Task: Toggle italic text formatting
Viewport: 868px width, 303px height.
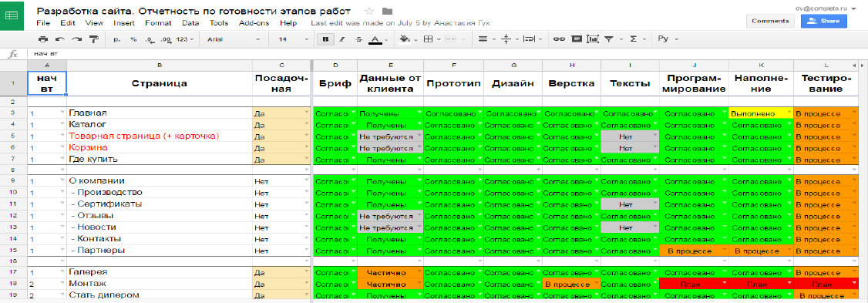Action: [342, 39]
